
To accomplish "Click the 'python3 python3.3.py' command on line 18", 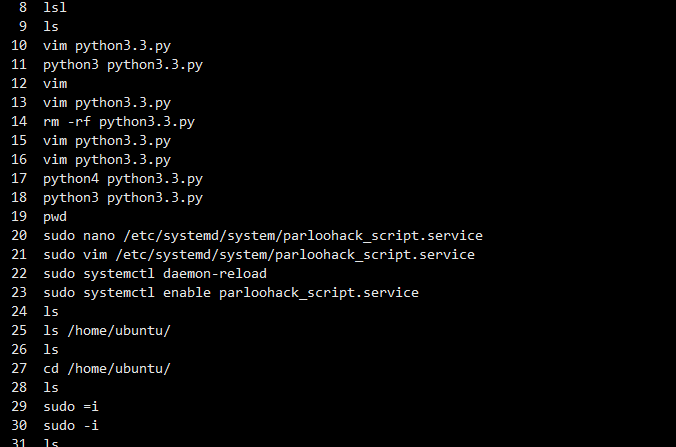I will click(123, 197).
